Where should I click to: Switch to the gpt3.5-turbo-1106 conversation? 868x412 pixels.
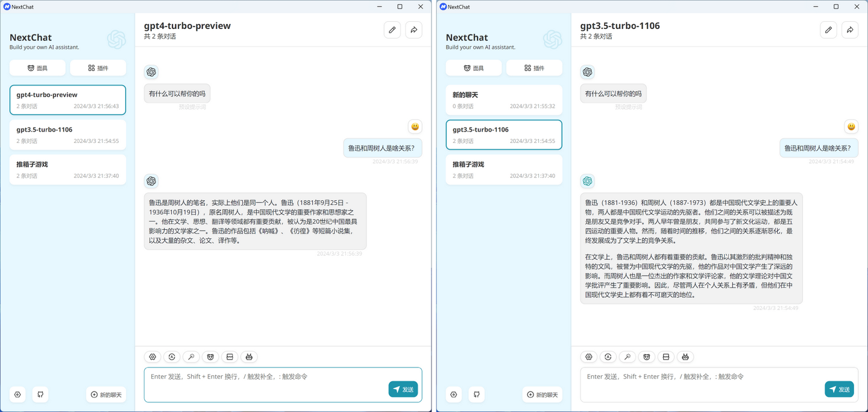68,135
